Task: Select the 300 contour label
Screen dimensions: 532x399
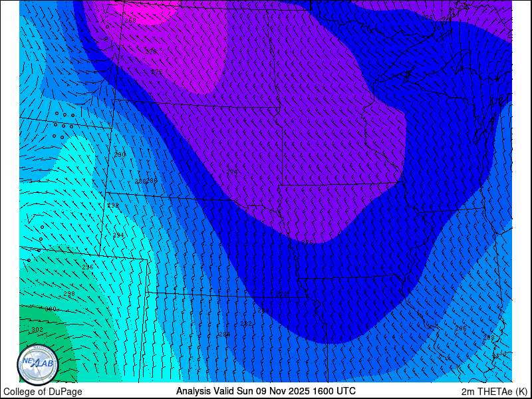Action: [51, 309]
